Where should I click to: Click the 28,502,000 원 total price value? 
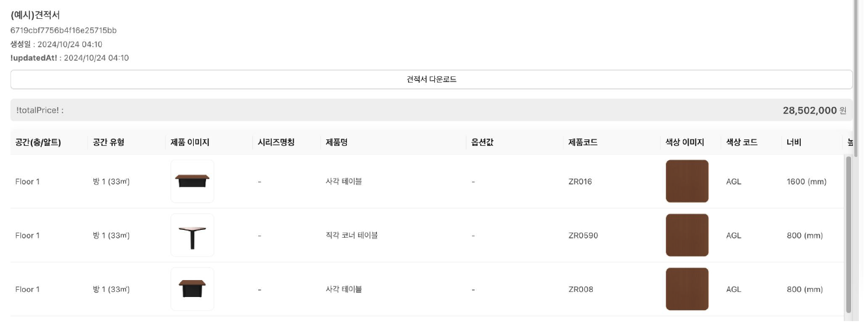pyautogui.click(x=815, y=110)
